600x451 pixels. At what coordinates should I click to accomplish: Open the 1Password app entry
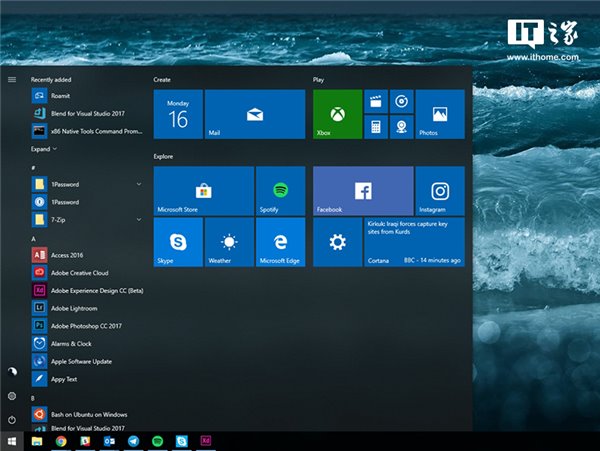pyautogui.click(x=88, y=202)
